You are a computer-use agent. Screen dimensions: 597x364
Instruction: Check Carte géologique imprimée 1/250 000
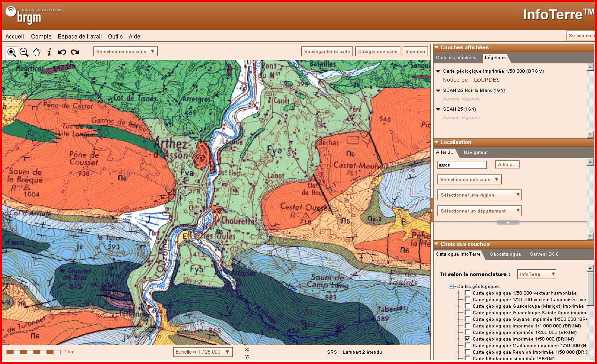[467, 332]
